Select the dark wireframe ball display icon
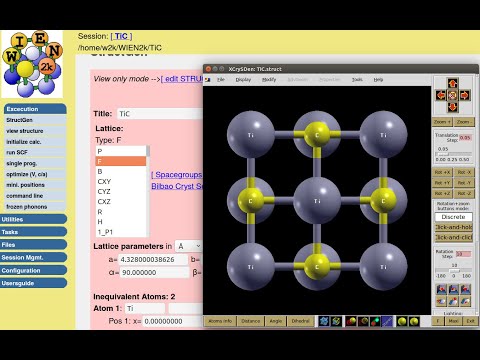Viewport: 480px width, 360px height. (x=363, y=321)
